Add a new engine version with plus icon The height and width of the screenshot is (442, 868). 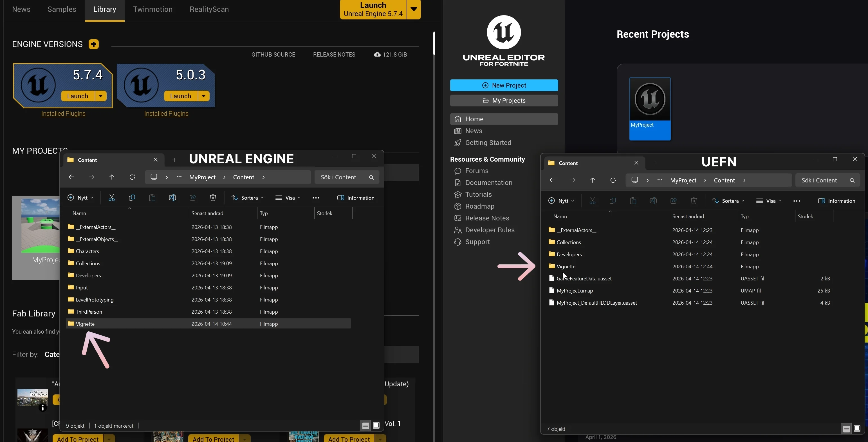click(94, 44)
